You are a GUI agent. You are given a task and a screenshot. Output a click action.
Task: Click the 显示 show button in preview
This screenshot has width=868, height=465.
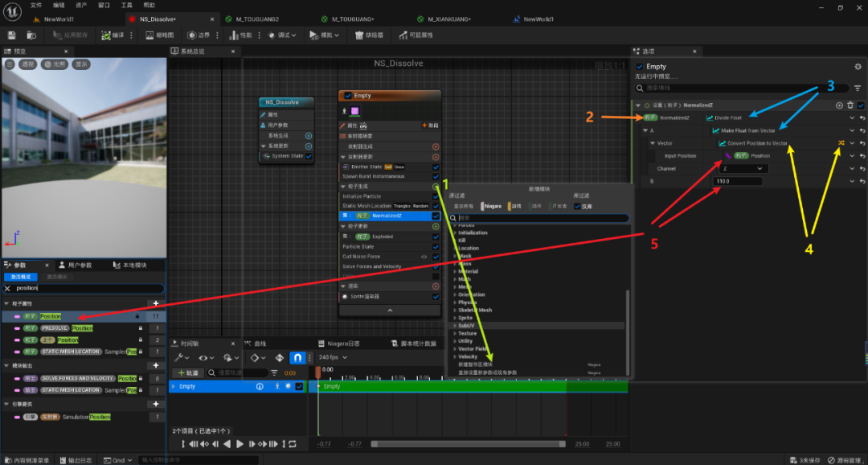(81, 64)
